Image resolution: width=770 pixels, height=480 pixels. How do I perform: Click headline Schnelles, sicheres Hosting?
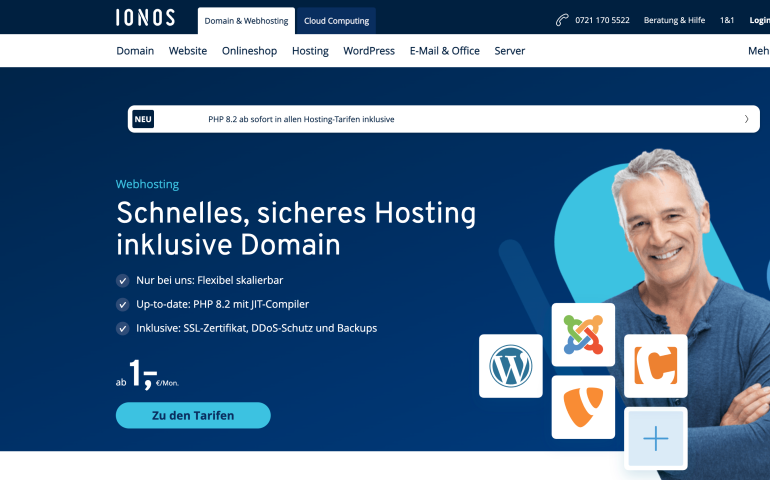point(296,228)
